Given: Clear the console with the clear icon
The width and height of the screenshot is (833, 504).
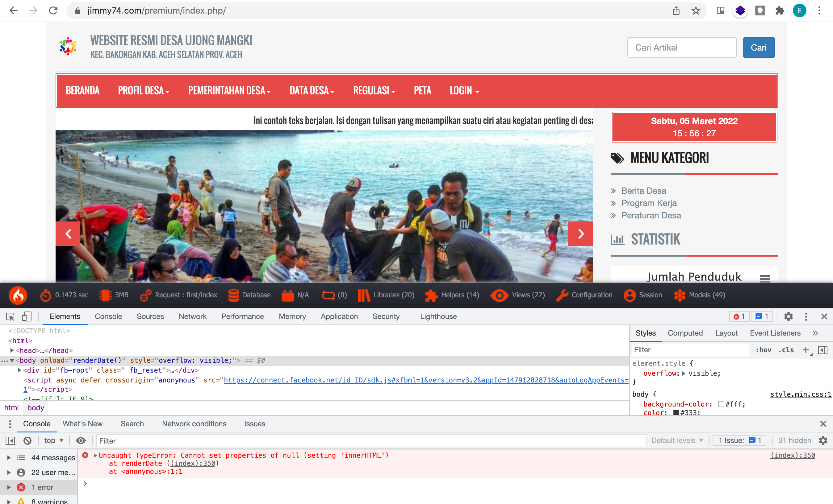Looking at the screenshot, I should pyautogui.click(x=27, y=440).
